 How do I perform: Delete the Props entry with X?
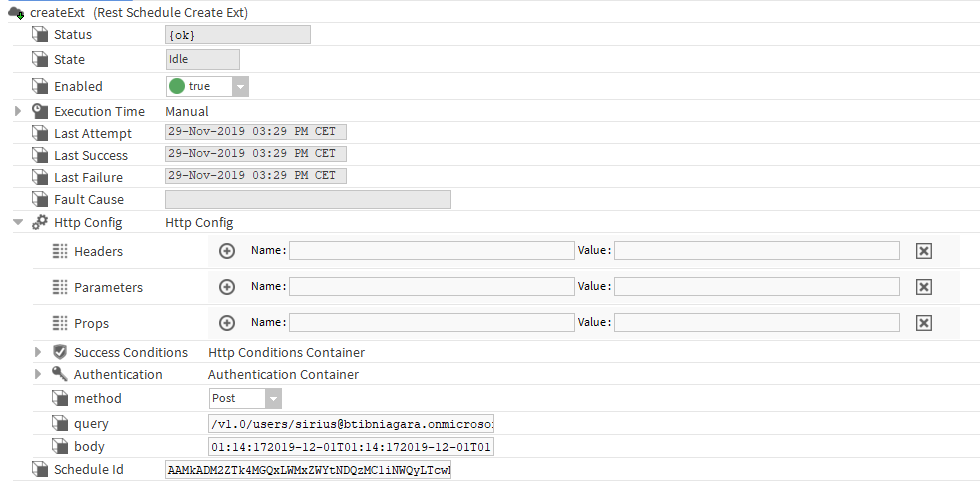(x=924, y=323)
